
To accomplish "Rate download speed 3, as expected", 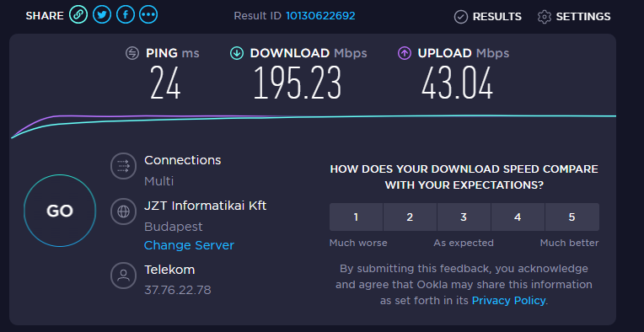I will pos(464,217).
